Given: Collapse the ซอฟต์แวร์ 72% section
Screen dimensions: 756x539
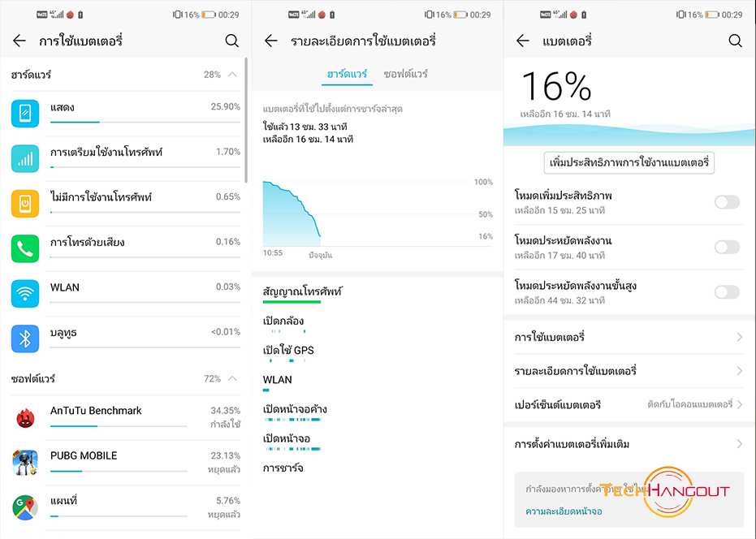Looking at the screenshot, I should click(232, 378).
